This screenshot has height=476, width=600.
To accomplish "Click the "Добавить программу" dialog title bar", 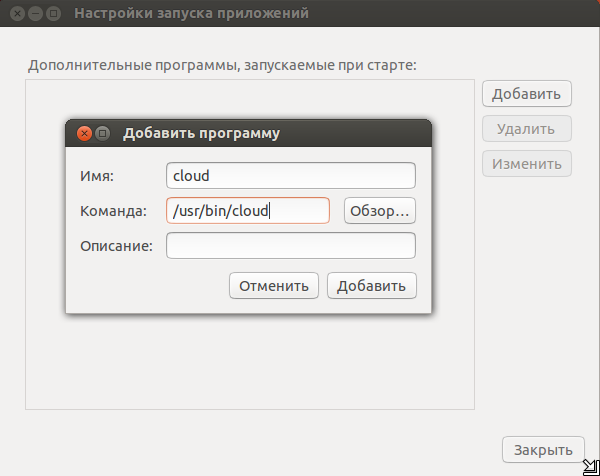I will 249,133.
